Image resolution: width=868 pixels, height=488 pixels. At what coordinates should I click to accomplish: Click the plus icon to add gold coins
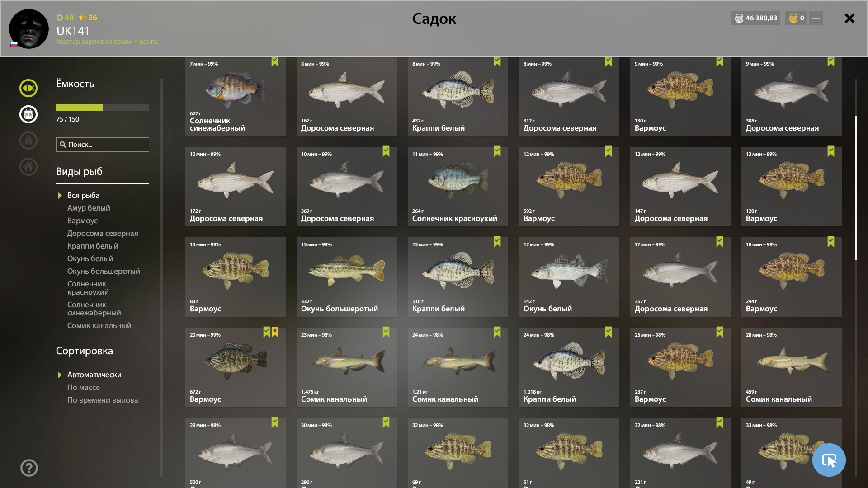816,18
